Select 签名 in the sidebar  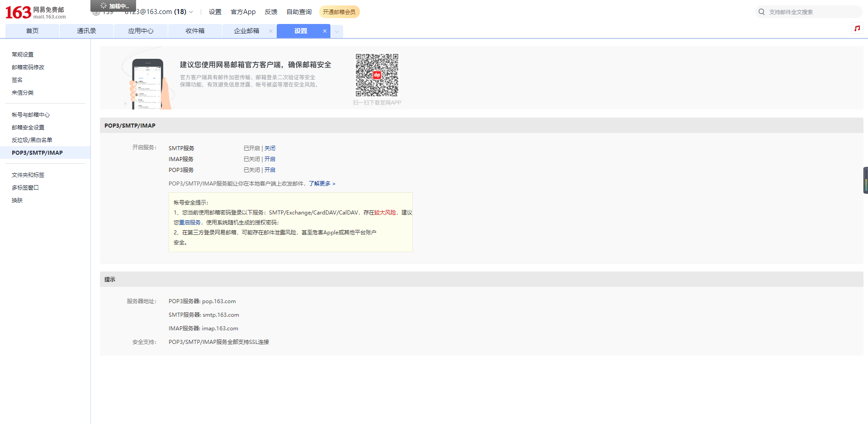[17, 80]
